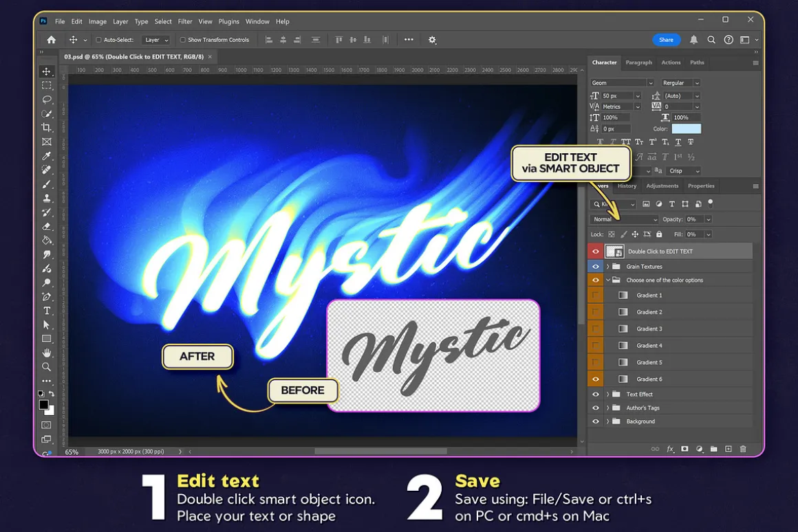This screenshot has height=532, width=798.
Task: Click the Home icon in options bar
Action: click(52, 40)
